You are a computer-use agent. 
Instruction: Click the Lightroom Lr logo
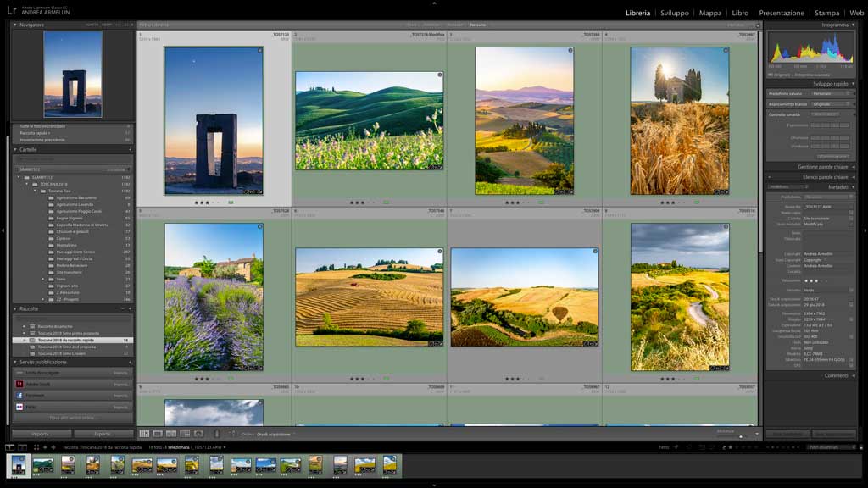tap(11, 10)
